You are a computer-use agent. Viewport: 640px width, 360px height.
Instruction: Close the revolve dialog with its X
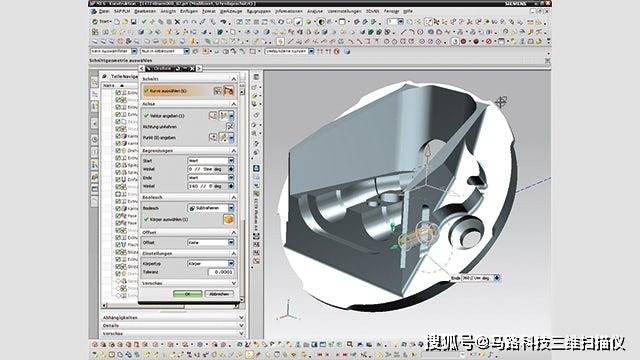(x=192, y=69)
